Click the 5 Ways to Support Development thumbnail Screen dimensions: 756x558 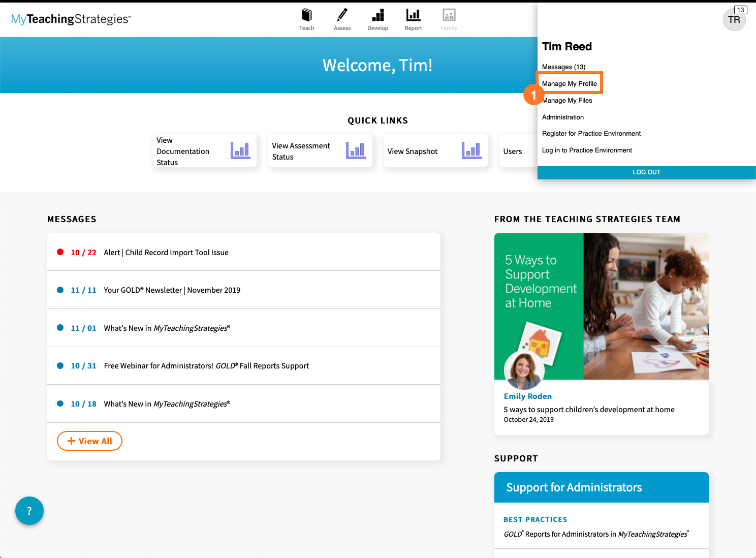click(x=601, y=306)
